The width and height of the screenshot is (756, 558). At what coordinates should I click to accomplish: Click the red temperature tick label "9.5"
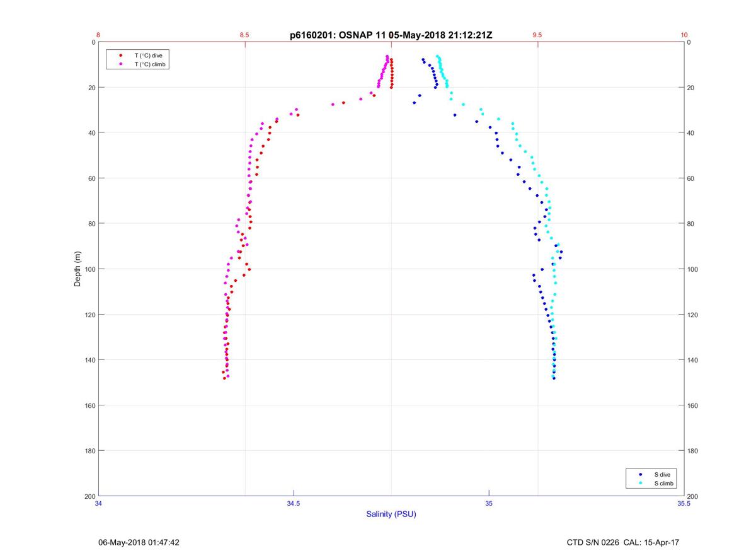(x=537, y=35)
